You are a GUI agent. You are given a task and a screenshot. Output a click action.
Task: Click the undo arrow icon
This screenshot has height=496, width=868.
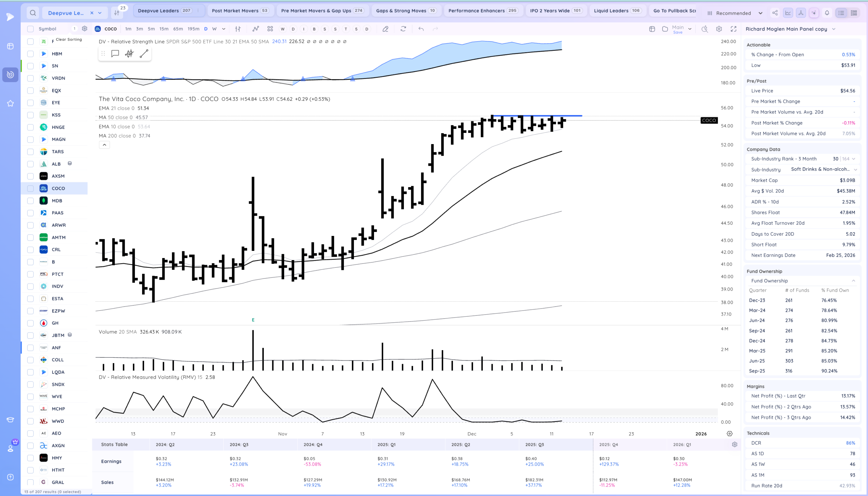point(421,29)
